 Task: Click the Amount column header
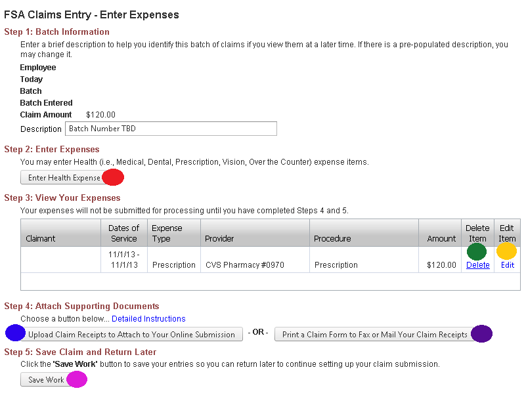tap(441, 239)
